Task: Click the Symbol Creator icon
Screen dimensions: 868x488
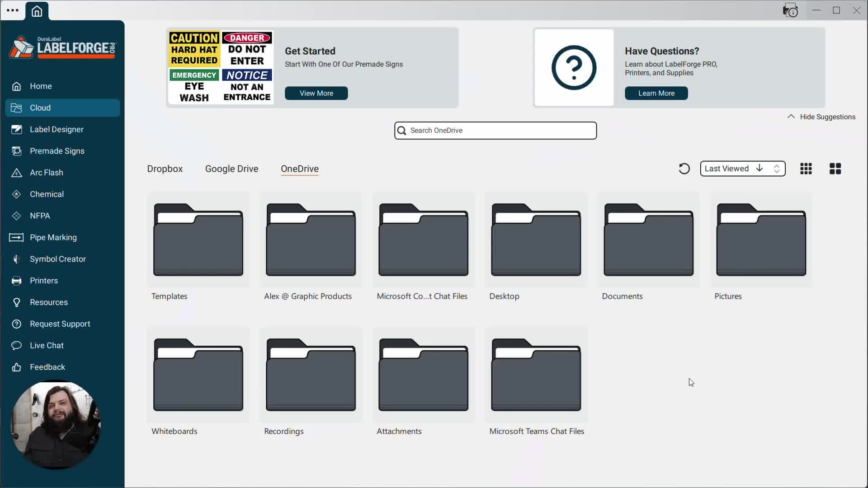Action: pos(17,259)
